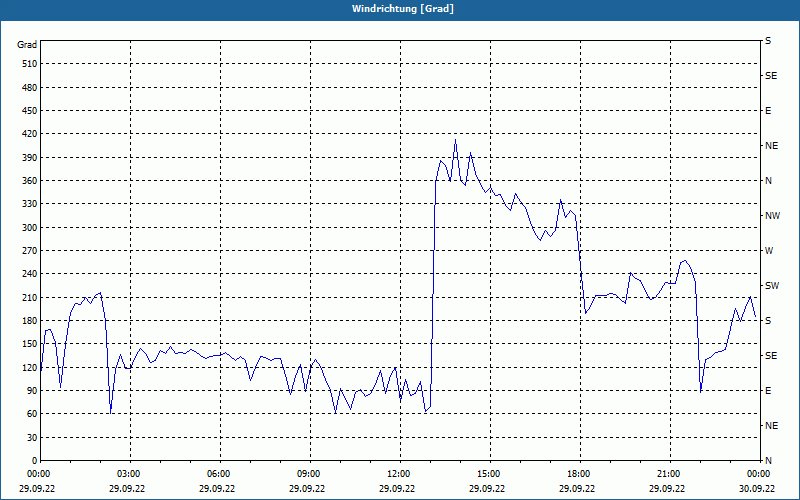Click the 03:00 time label

128,474
